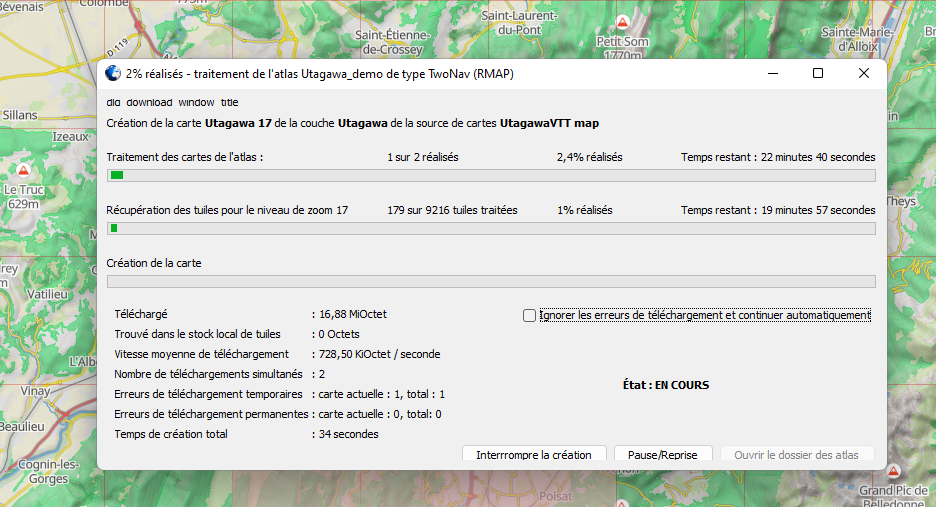Click the 728,50 KiOctet / seconde speed value
Image resolution: width=936 pixels, height=507 pixels.
point(380,354)
